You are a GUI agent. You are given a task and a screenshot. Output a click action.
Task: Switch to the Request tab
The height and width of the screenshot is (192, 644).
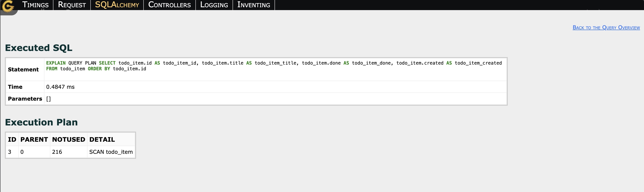(x=72, y=5)
